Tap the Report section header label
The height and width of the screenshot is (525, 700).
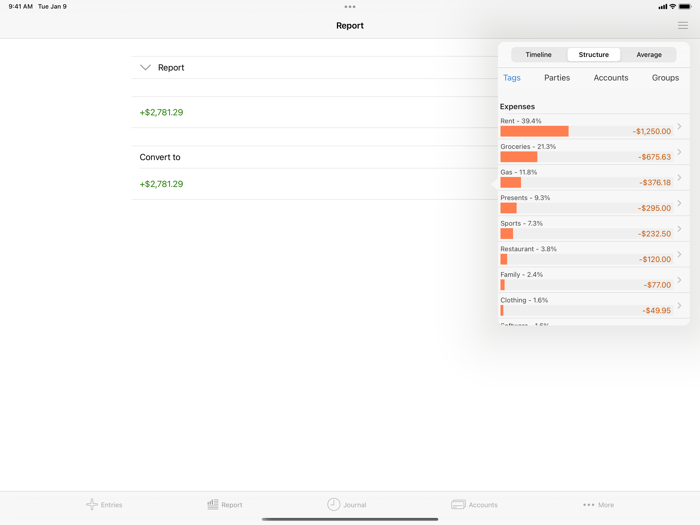coord(171,67)
